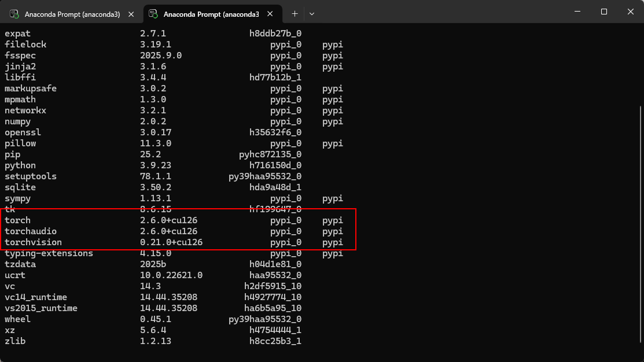Click openssl build h35632f6_0

point(275,132)
